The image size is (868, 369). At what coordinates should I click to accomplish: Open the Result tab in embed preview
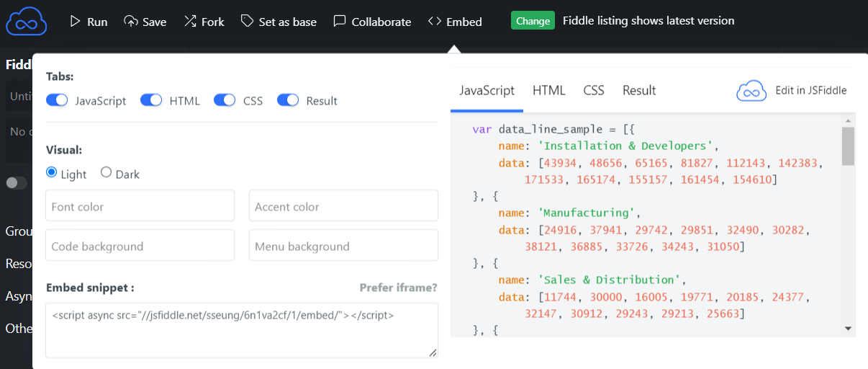click(639, 91)
